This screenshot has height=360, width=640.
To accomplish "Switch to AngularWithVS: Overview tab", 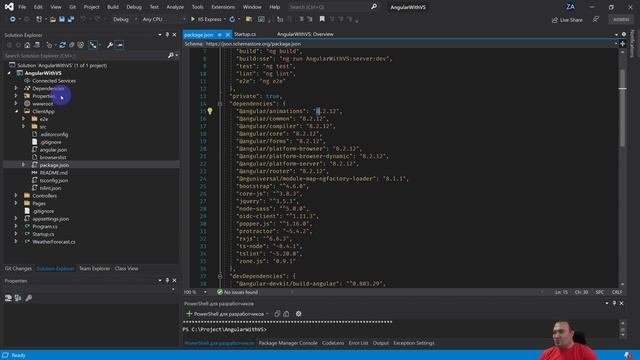I will pos(305,34).
